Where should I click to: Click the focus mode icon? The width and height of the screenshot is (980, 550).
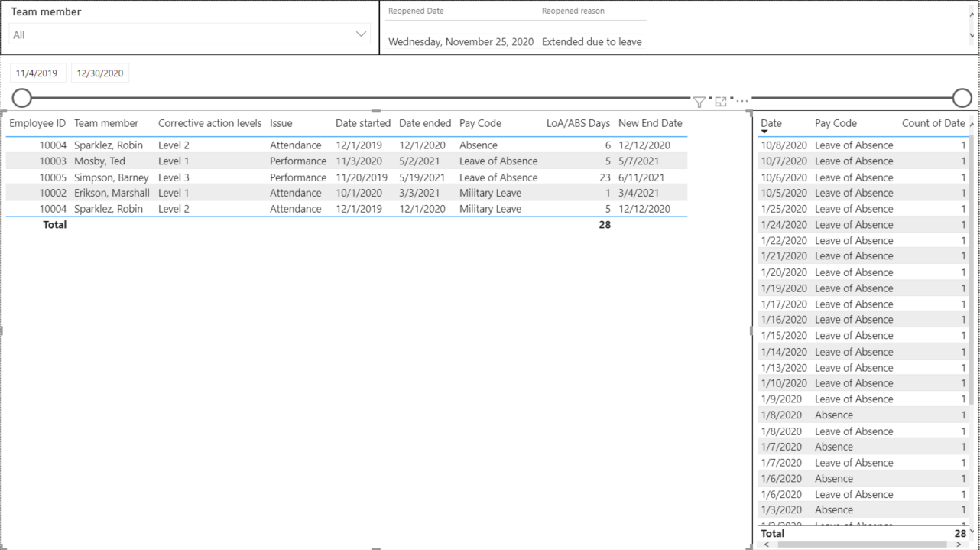point(721,102)
